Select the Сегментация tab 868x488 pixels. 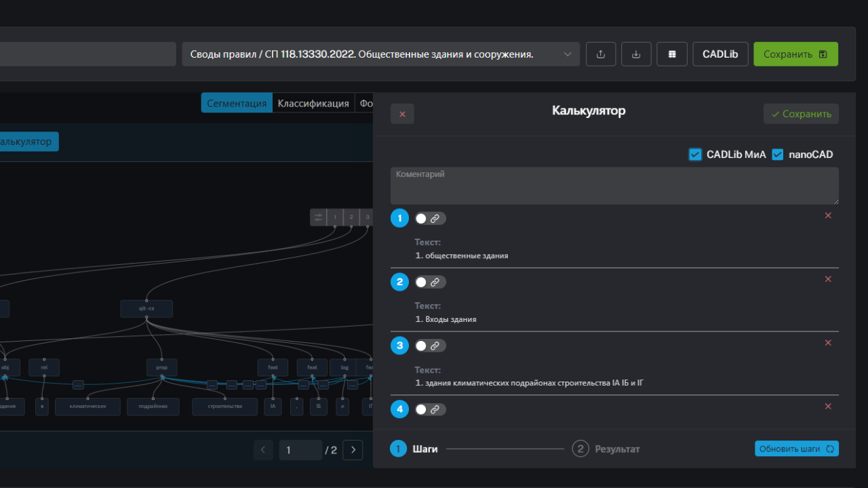click(x=237, y=103)
